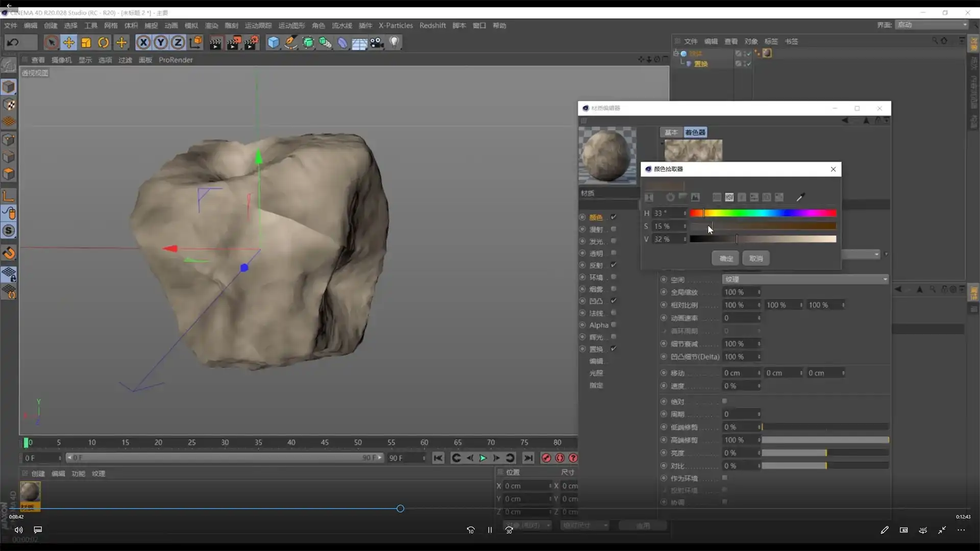
Task: Toggle the 反射 channel checkbox
Action: (614, 265)
